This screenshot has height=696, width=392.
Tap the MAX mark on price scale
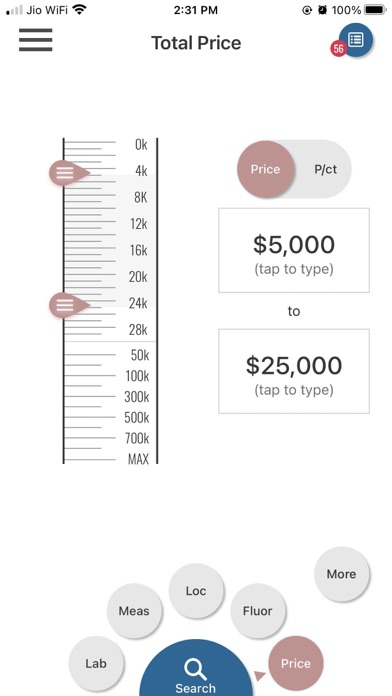138,459
